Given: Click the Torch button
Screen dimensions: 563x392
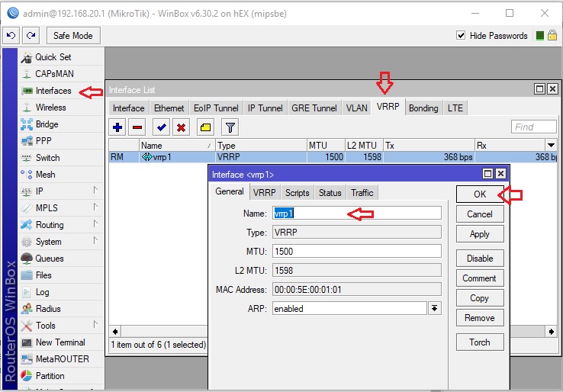Looking at the screenshot, I should pos(480,342).
